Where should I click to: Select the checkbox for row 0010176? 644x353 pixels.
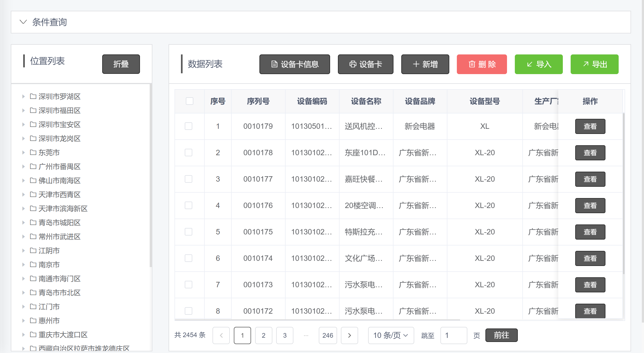pos(189,205)
